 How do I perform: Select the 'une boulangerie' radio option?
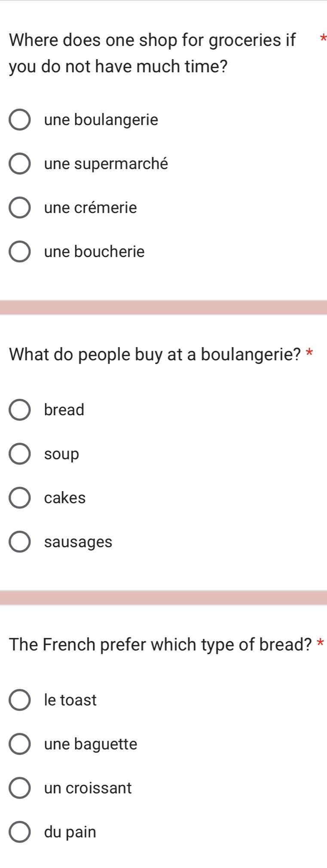point(20,120)
